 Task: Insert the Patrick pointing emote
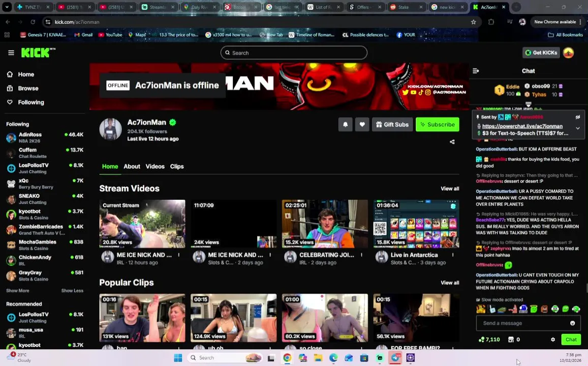(513, 309)
